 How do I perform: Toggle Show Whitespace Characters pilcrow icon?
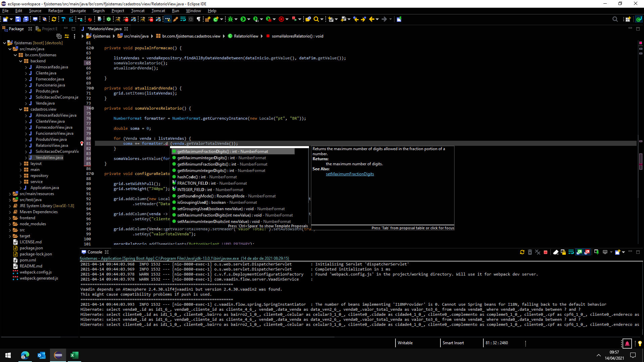[x=199, y=19]
